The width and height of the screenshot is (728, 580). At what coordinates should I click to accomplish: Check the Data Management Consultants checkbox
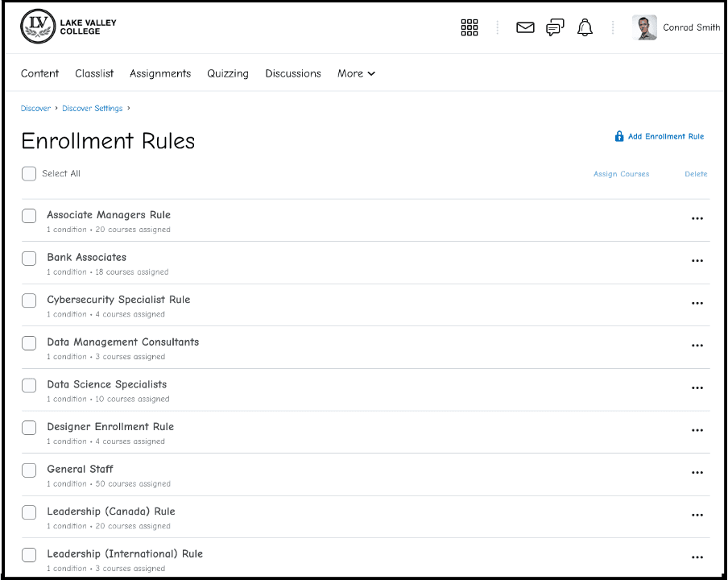29,343
